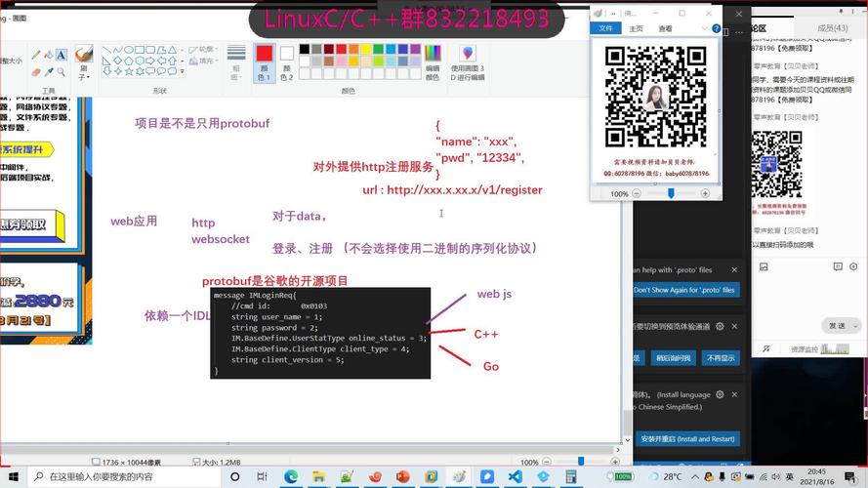Adjust main Paint zoom slider at bottom
Viewport: 868px width, 488px height.
tap(581, 461)
